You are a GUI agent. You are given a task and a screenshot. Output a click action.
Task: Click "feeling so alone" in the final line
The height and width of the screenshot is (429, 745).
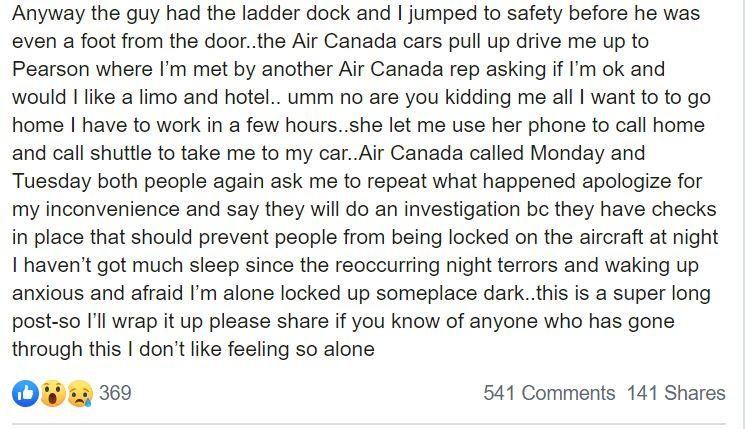point(301,350)
